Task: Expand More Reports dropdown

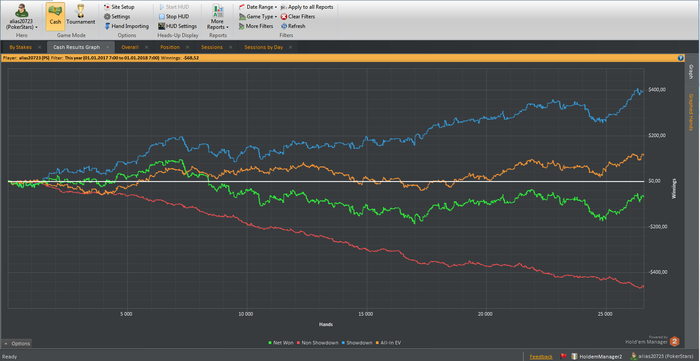Action: click(218, 17)
